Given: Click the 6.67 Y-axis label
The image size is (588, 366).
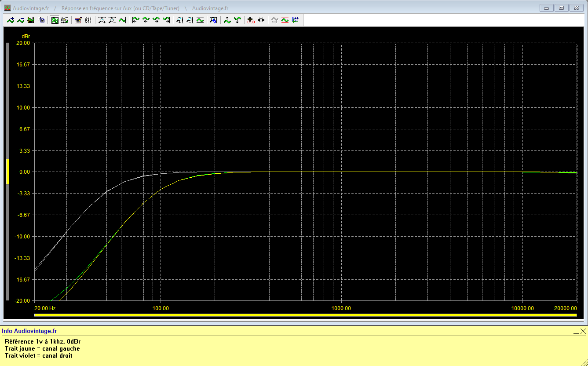Looking at the screenshot, I should pos(24,129).
